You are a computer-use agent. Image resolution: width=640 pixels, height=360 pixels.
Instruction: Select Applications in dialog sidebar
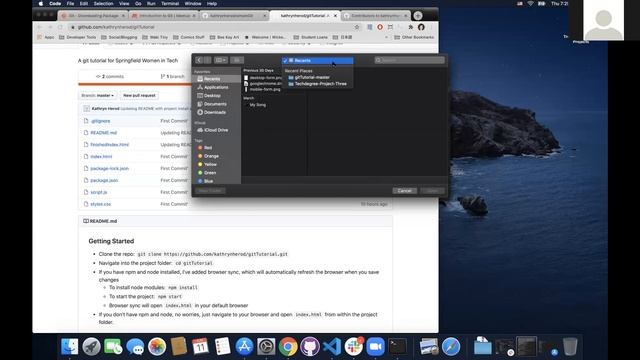pyautogui.click(x=213, y=87)
